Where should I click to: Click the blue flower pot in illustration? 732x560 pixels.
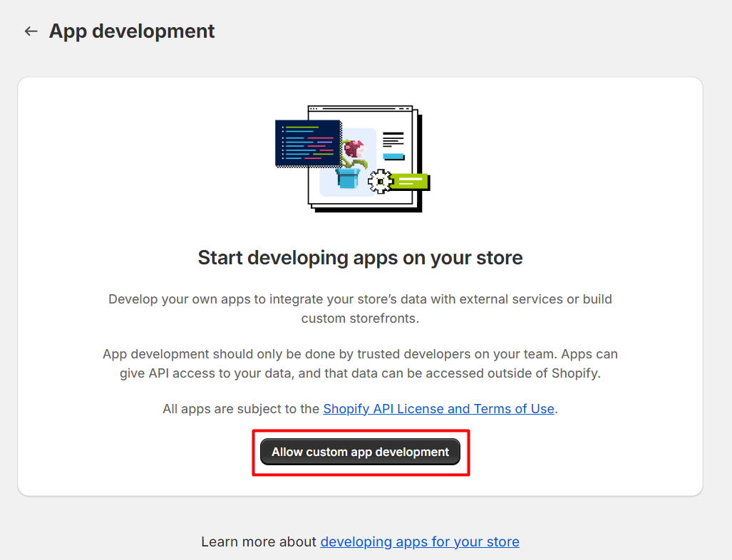pyautogui.click(x=347, y=177)
